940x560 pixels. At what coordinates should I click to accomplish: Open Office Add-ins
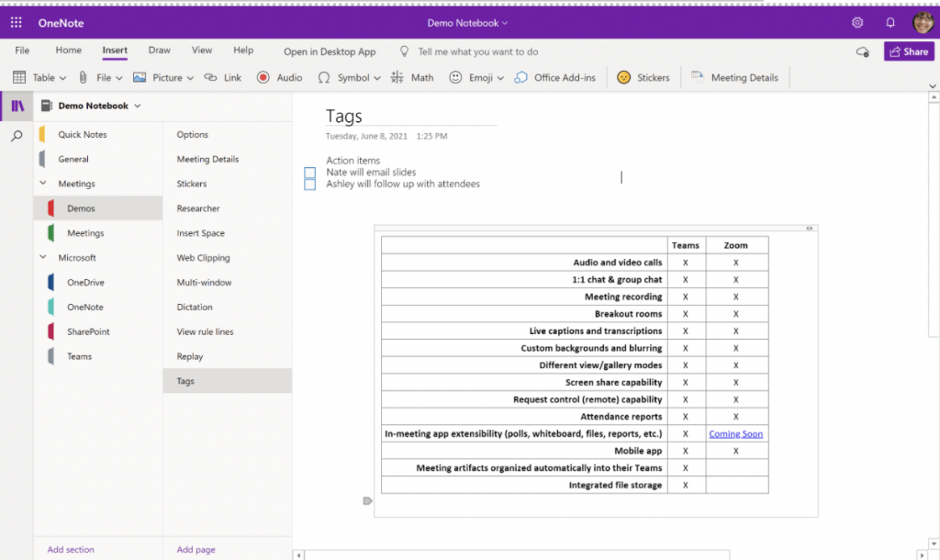[555, 77]
